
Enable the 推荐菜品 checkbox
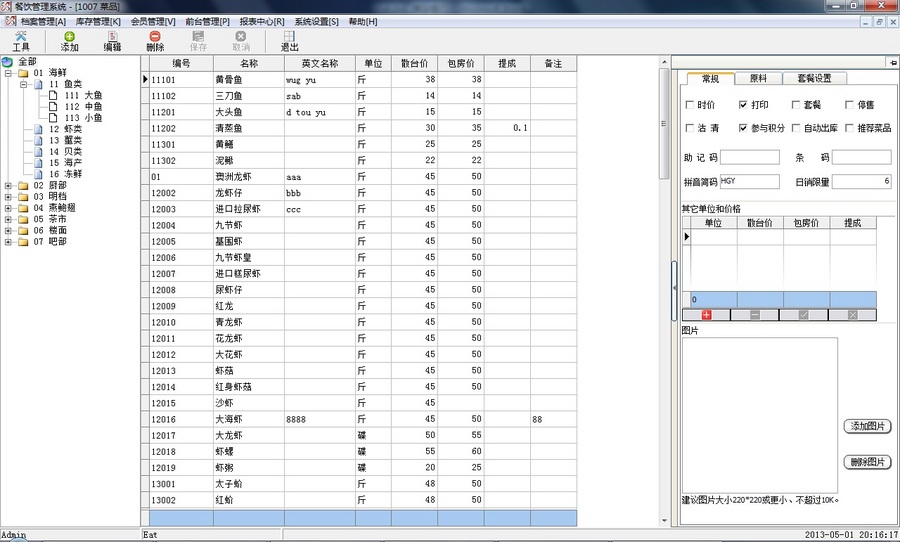(849, 127)
